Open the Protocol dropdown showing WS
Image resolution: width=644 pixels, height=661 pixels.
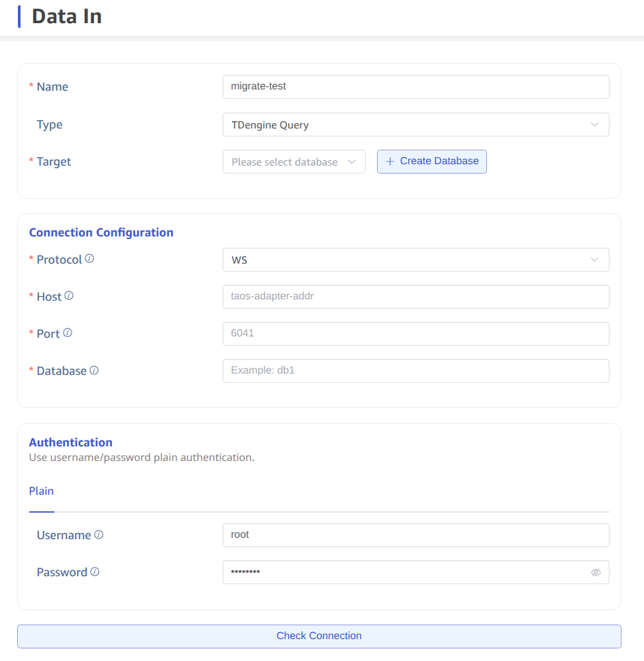tap(415, 260)
